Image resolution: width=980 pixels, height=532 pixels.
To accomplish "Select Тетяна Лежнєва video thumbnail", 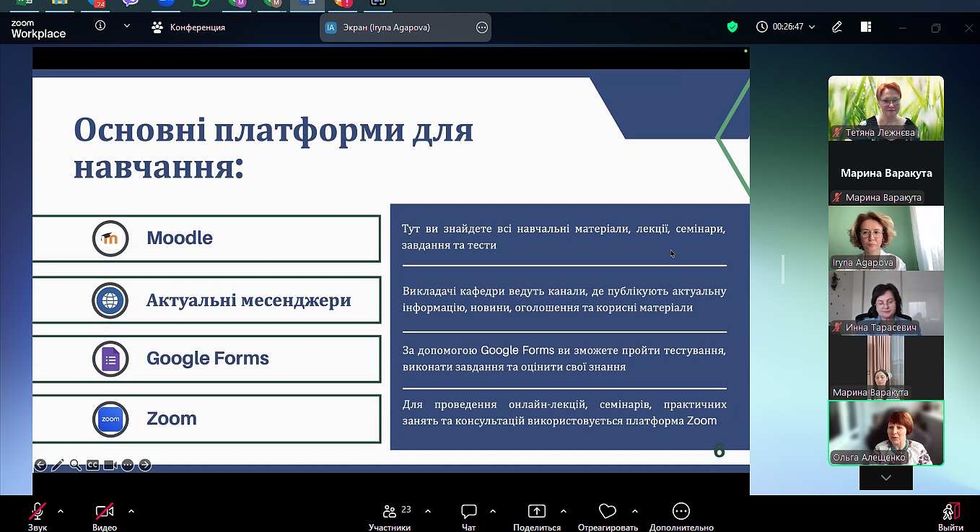I will [x=886, y=108].
